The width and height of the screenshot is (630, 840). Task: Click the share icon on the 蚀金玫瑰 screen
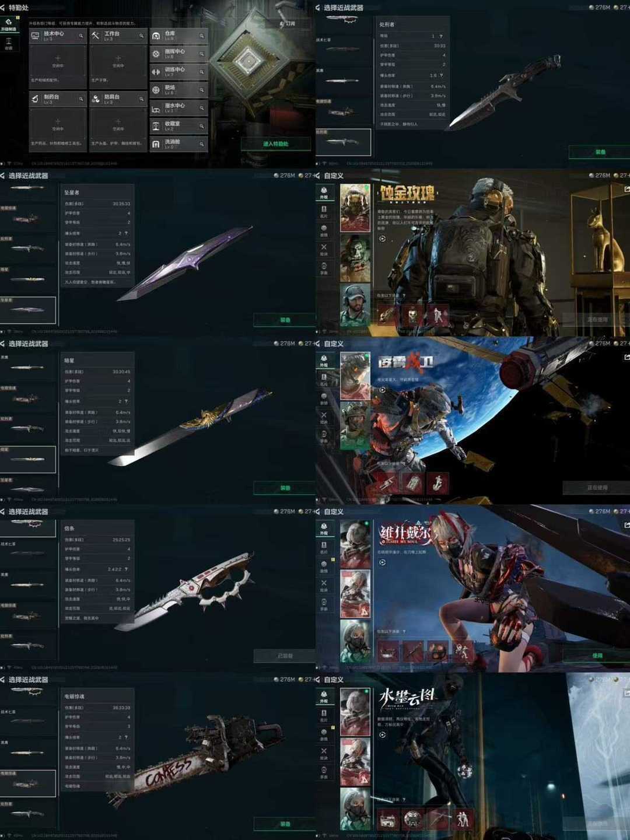click(626, 189)
